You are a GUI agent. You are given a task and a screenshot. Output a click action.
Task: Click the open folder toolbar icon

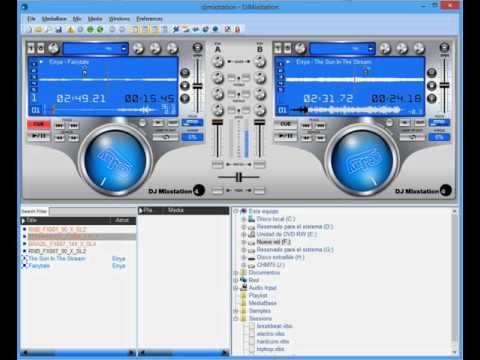38,29
